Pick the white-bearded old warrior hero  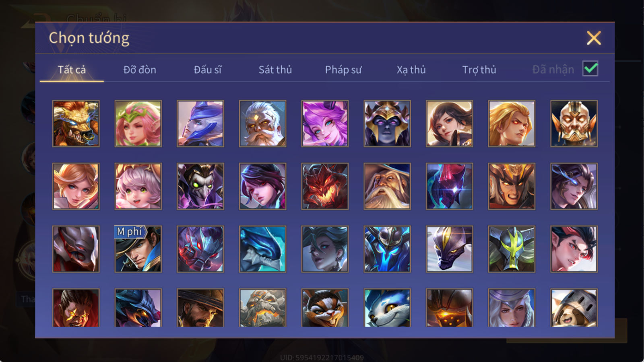click(x=262, y=123)
